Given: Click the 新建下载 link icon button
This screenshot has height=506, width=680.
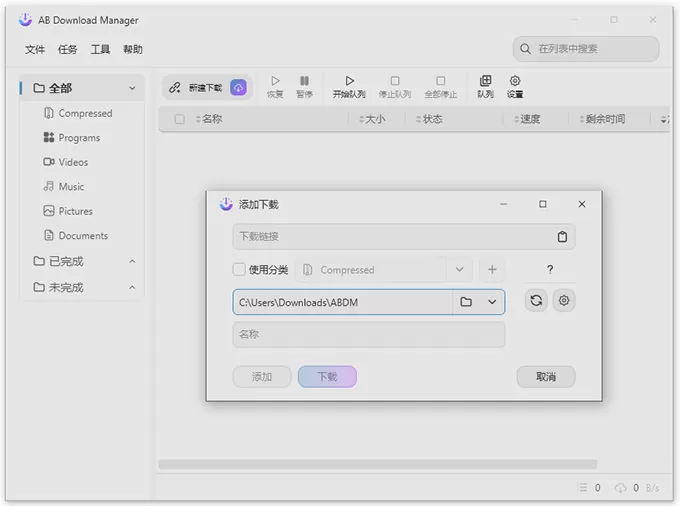Looking at the screenshot, I should (x=175, y=88).
